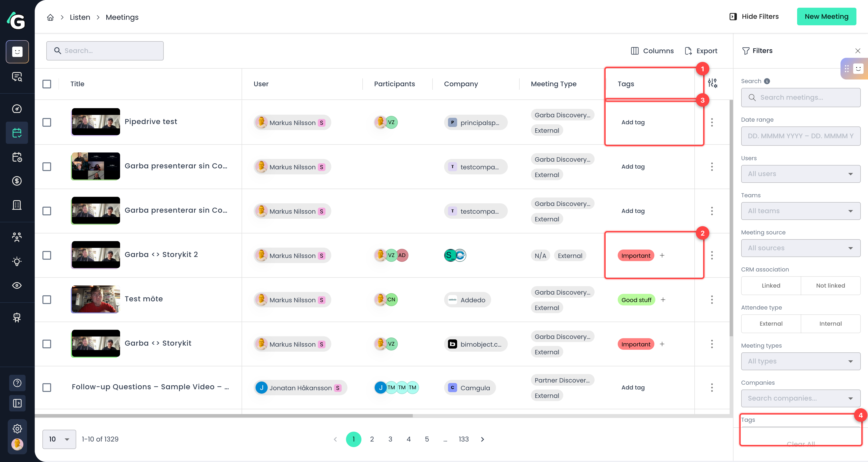The height and width of the screenshot is (462, 868).
Task: Open the insights lightbulb icon
Action: coord(17,261)
